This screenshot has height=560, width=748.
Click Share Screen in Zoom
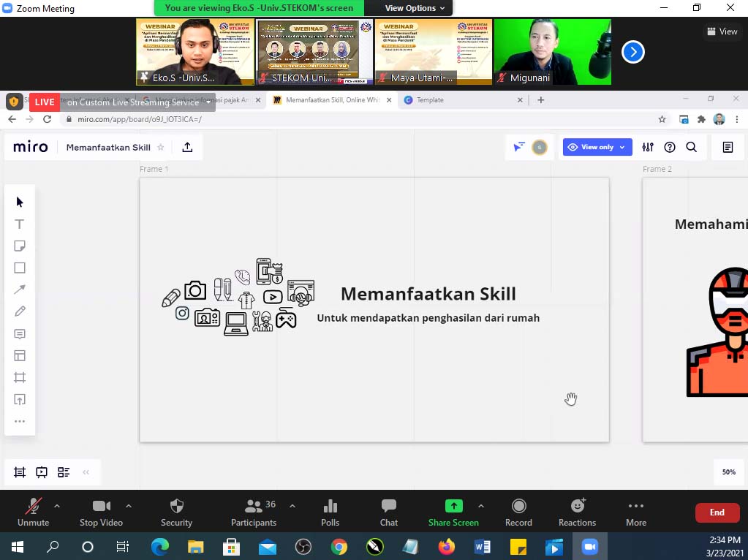453,512
